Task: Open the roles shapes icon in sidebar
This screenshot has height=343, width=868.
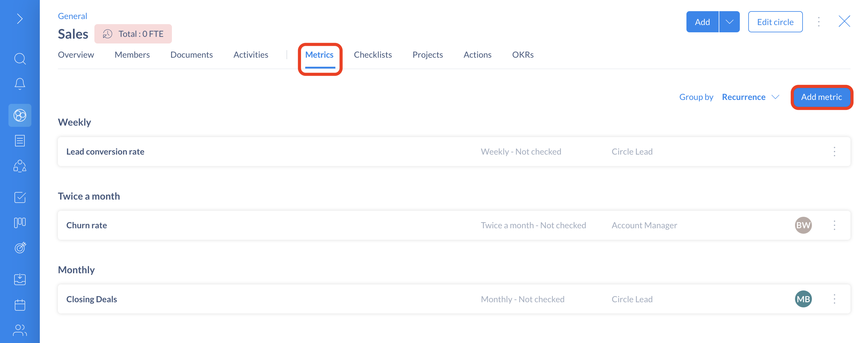Action: 20,166
